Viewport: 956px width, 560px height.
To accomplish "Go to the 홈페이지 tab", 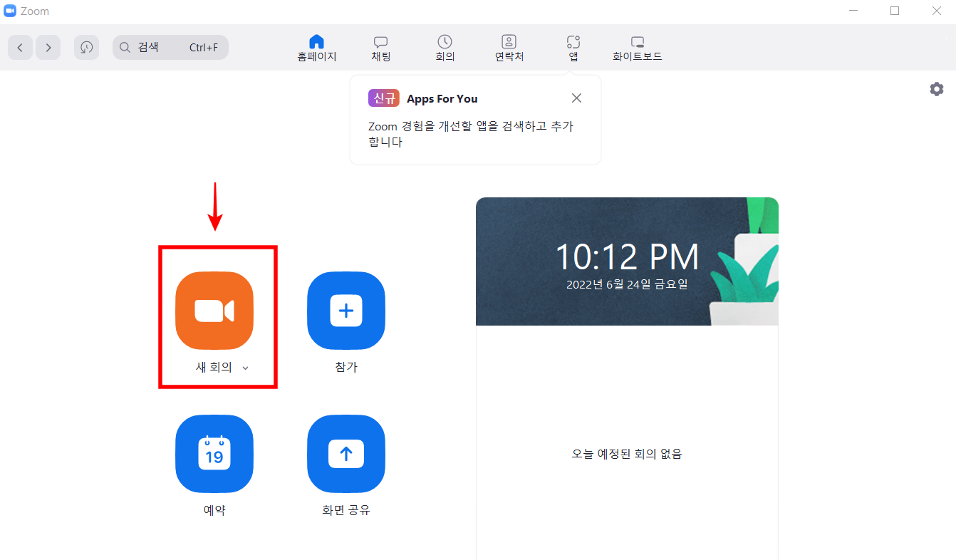I will pos(317,48).
